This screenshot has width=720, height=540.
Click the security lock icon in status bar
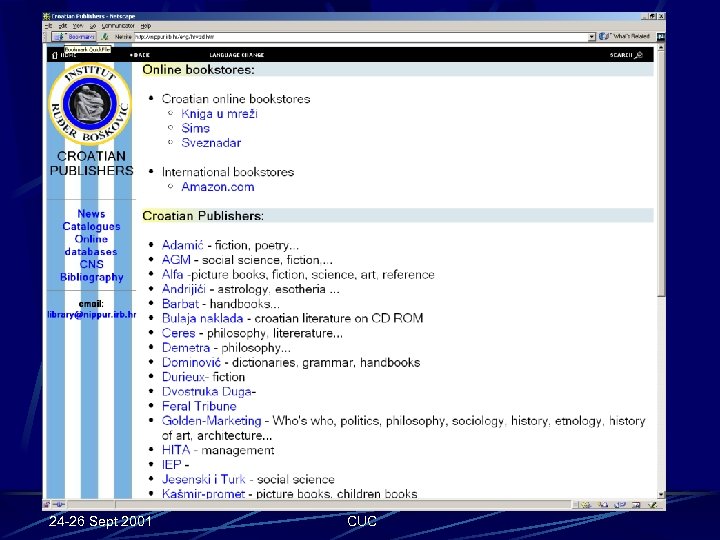[x=46, y=505]
